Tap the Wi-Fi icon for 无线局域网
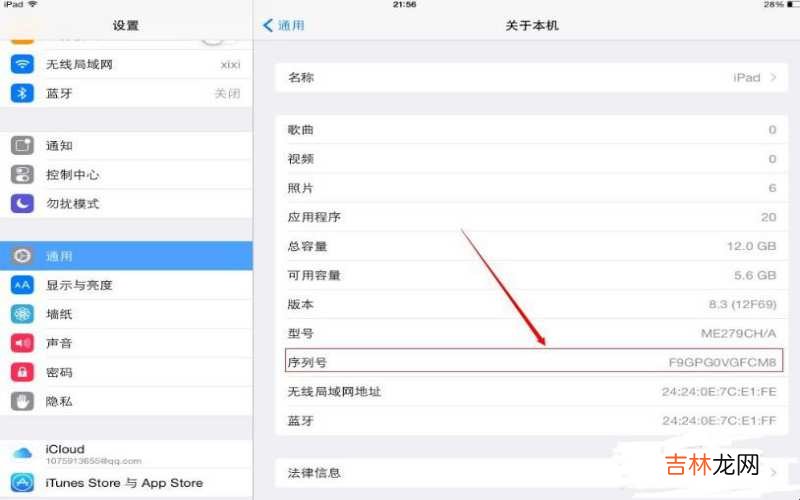The image size is (800, 500). [22, 64]
